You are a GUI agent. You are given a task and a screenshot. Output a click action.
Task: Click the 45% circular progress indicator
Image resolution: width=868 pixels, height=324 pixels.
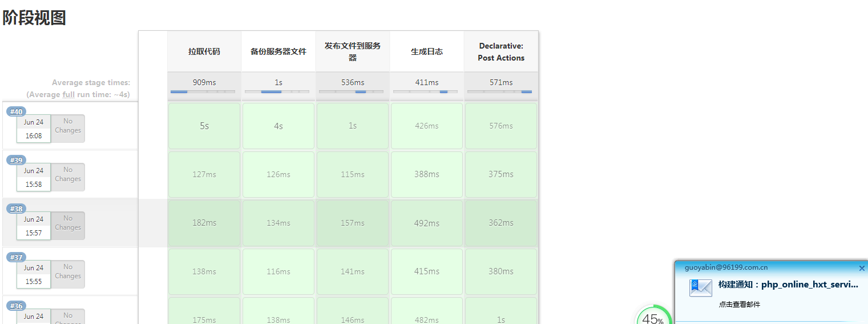(653, 315)
